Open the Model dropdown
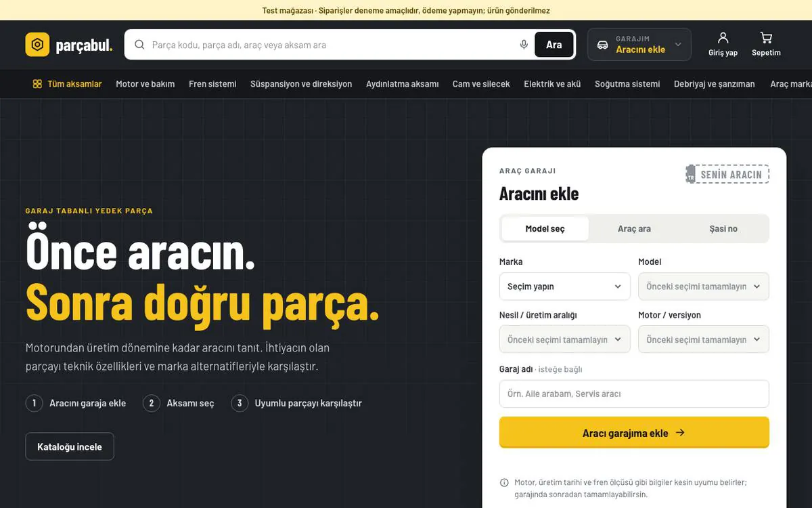 pyautogui.click(x=704, y=287)
